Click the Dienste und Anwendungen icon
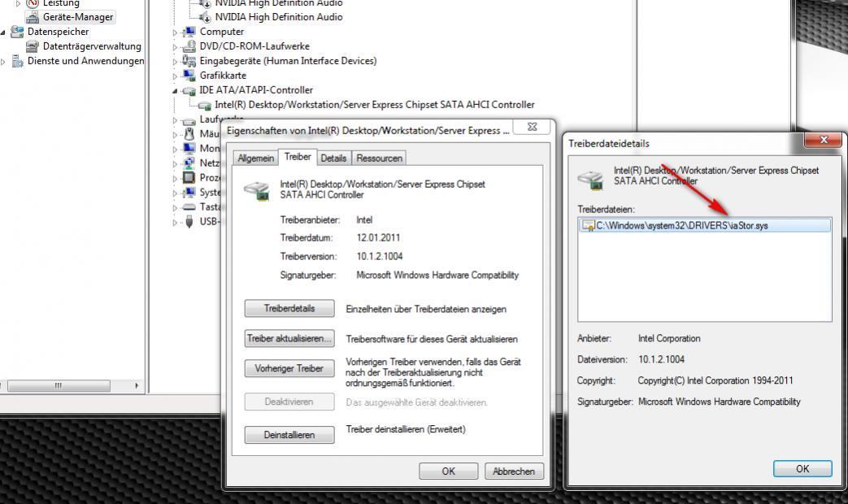Viewport: 848px width, 504px height. (17, 61)
